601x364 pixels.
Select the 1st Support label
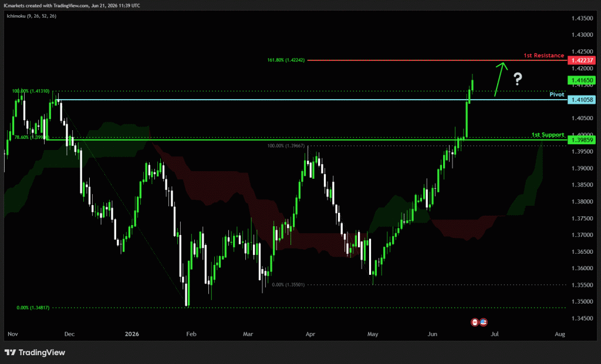pyautogui.click(x=548, y=135)
